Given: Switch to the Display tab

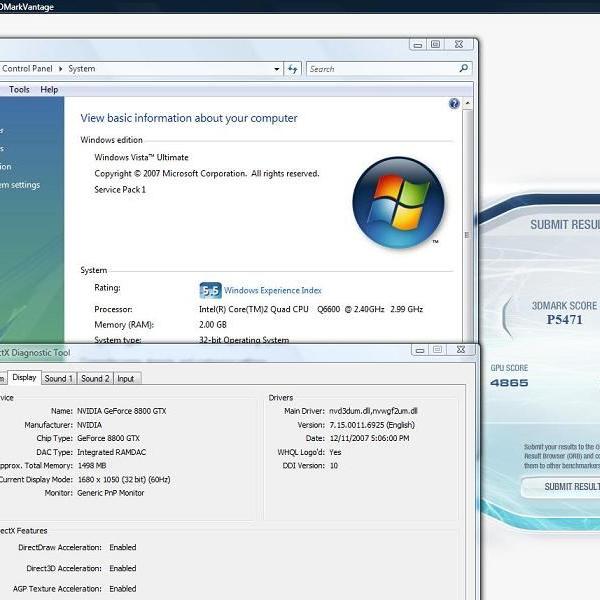Looking at the screenshot, I should (x=24, y=378).
